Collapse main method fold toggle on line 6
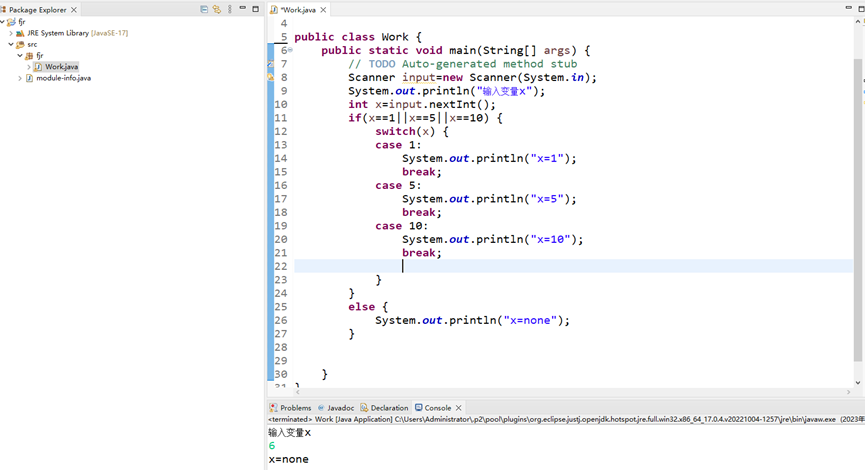The image size is (865, 470). coord(290,50)
